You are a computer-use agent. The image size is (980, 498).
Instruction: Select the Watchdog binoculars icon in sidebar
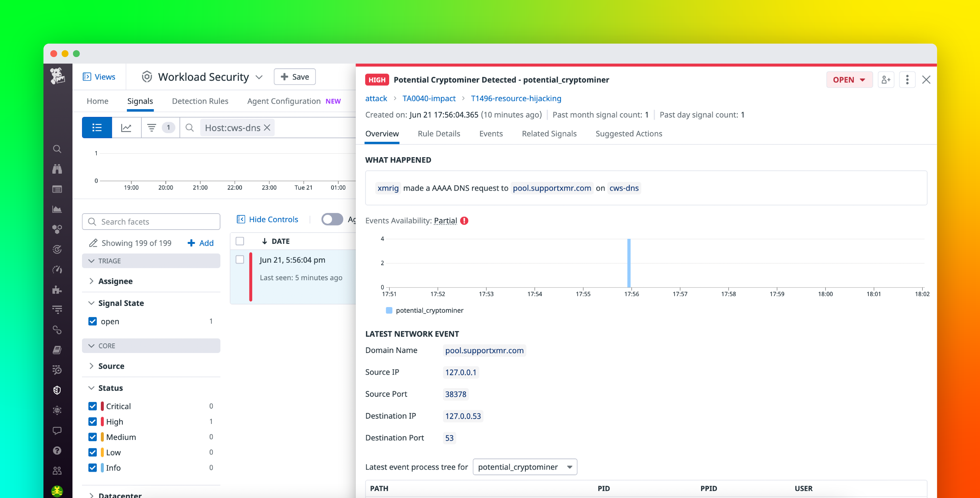click(57, 169)
